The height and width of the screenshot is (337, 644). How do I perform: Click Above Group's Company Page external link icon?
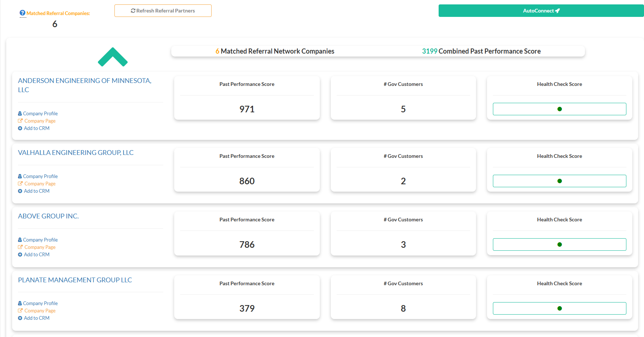[20, 247]
